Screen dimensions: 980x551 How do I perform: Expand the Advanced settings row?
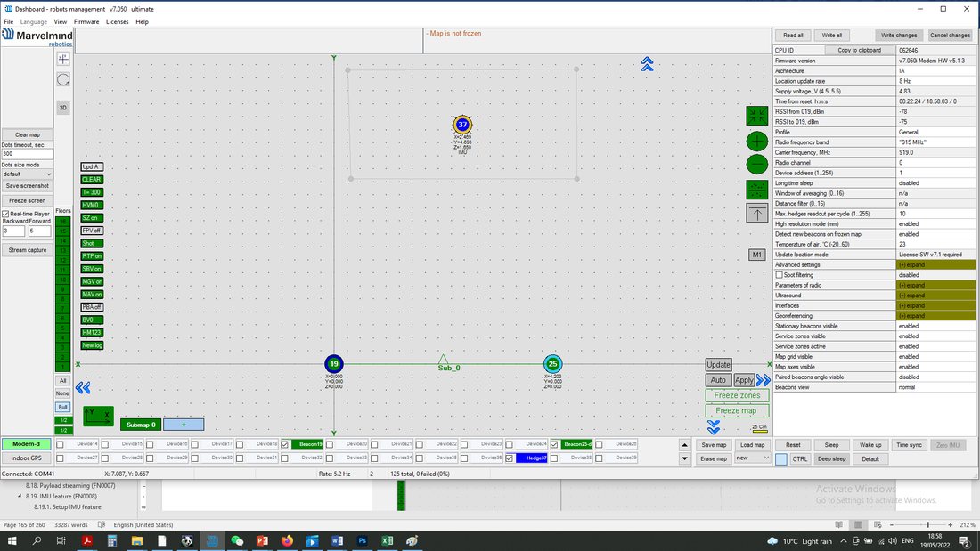tap(935, 265)
